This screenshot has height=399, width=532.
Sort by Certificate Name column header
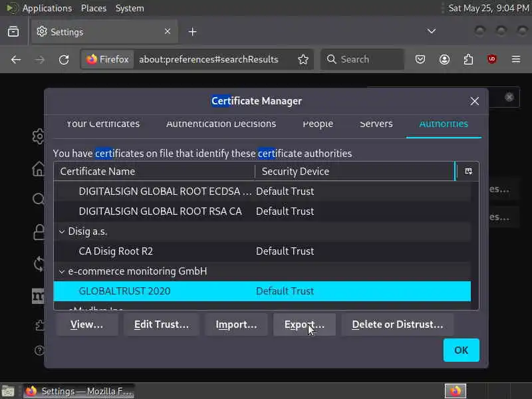pos(154,172)
